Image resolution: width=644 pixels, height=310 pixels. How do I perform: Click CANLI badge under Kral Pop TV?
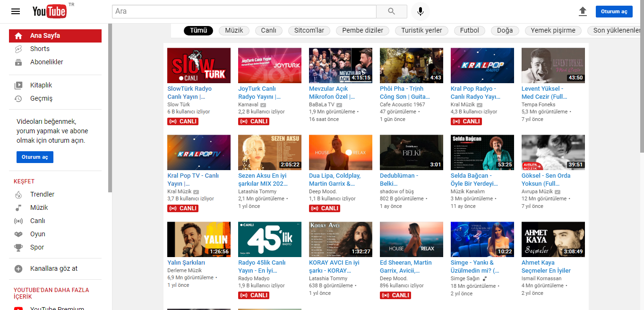[183, 208]
